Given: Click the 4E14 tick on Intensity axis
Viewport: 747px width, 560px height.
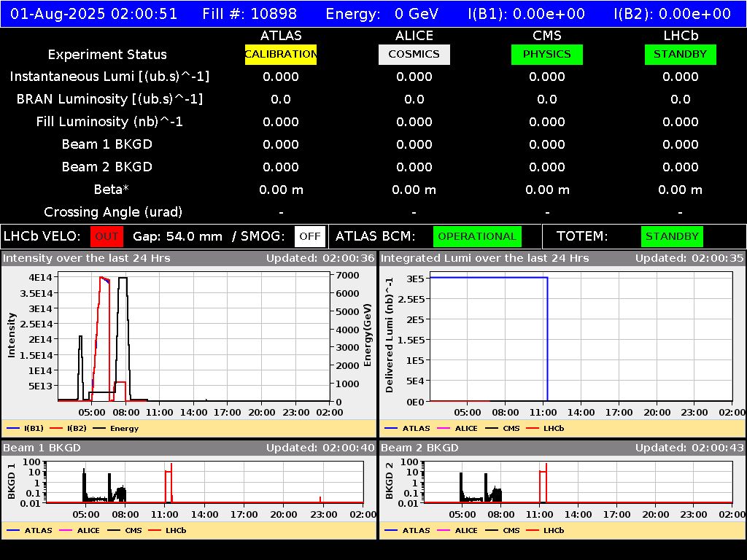Looking at the screenshot, I should [x=41, y=277].
